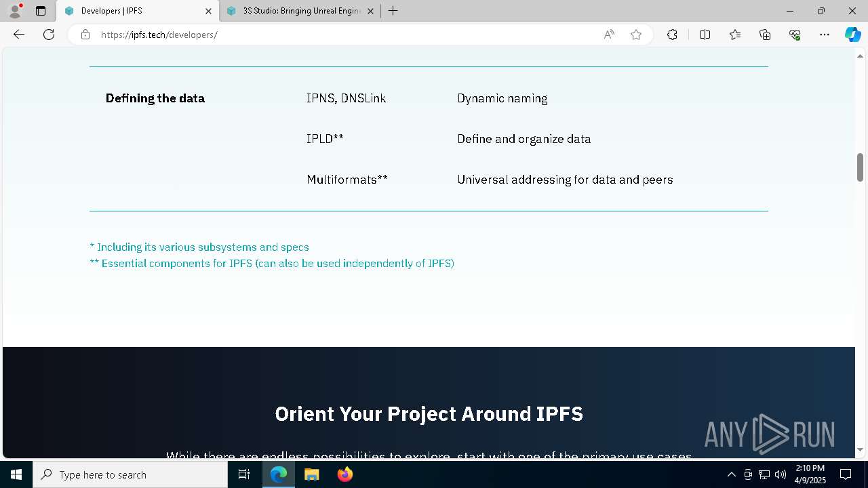
Task: Select the 'Dynamic naming' description
Action: coord(502,98)
